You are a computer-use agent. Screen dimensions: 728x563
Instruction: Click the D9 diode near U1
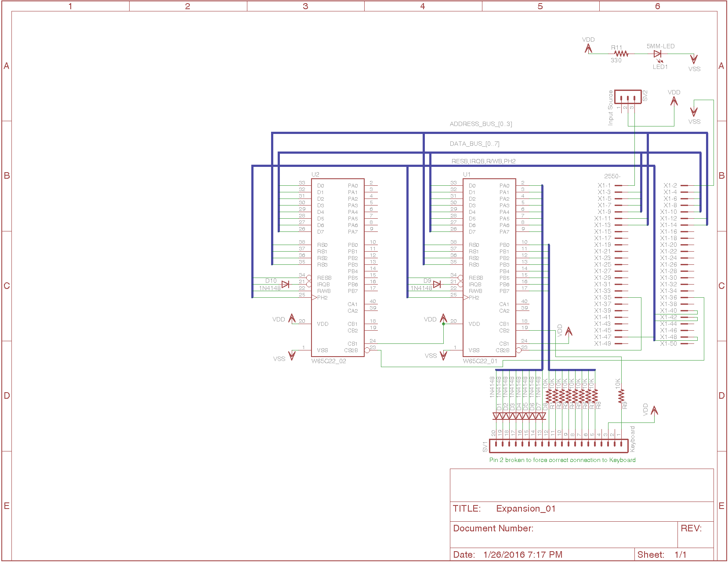[x=437, y=285]
